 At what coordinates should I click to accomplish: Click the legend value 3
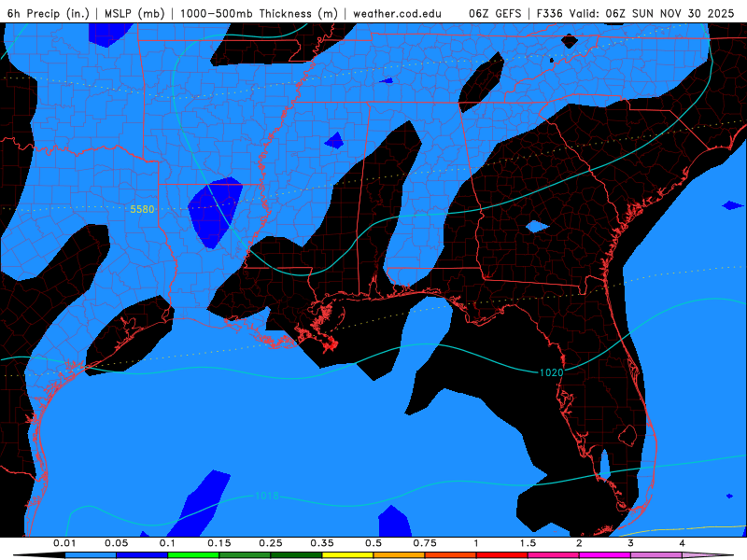[630, 543]
